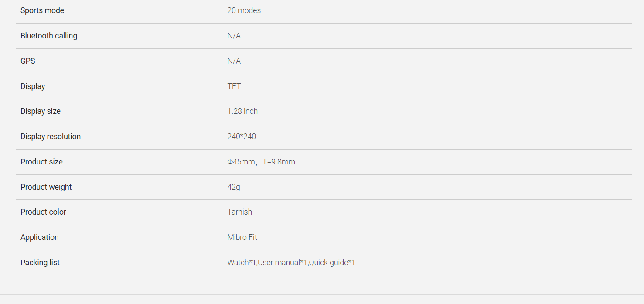
Task: Select the 42g weight value
Action: 234,187
